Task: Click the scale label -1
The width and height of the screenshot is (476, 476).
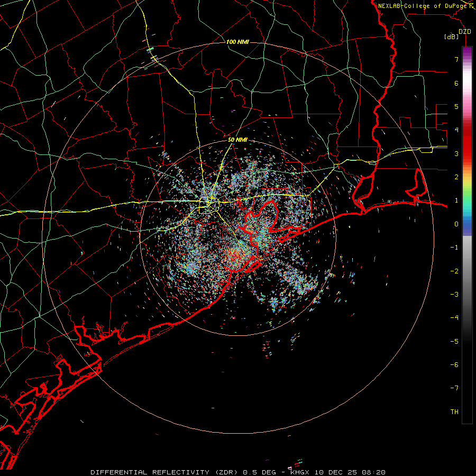Action: point(454,248)
